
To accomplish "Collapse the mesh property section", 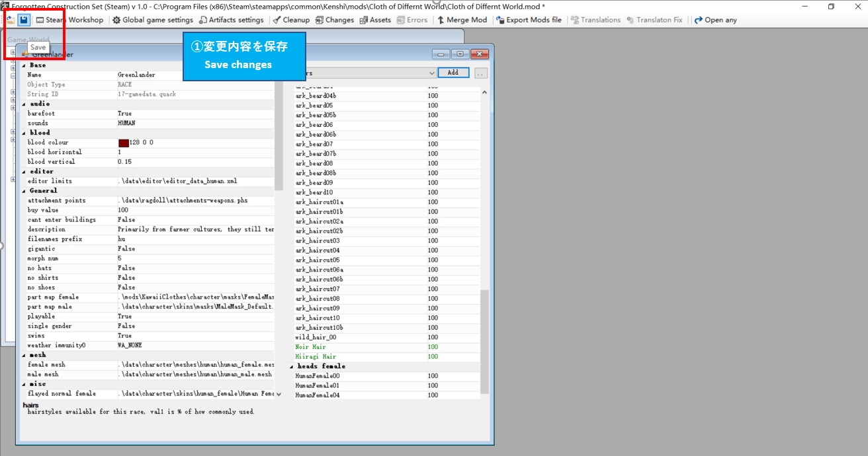I will (24, 355).
